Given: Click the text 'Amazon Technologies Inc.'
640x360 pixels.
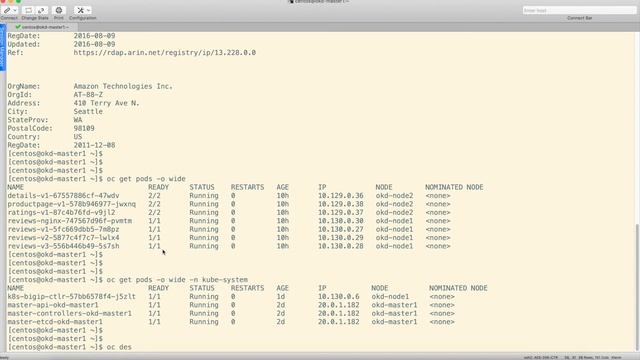Looking at the screenshot, I should tap(123, 86).
